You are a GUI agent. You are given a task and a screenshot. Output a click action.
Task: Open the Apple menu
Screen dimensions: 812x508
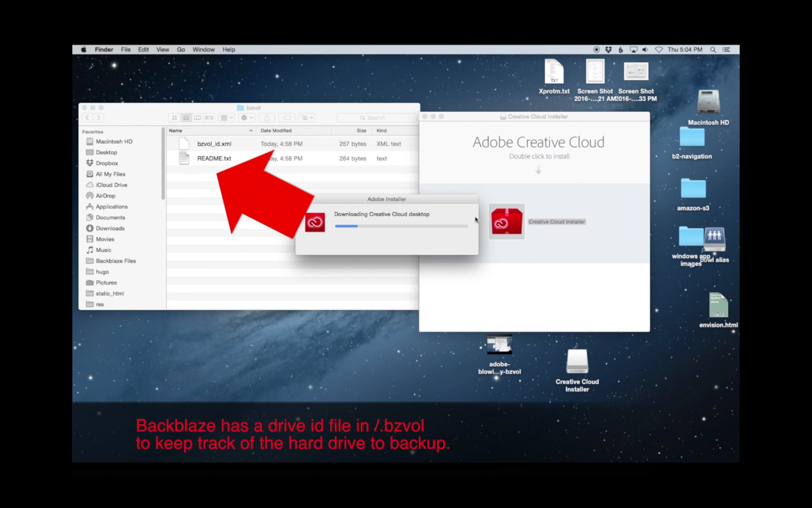84,50
